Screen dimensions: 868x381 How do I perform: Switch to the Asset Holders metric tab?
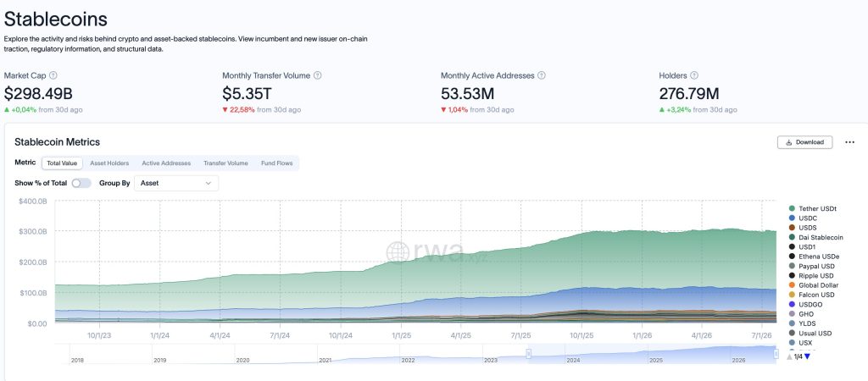pyautogui.click(x=109, y=163)
